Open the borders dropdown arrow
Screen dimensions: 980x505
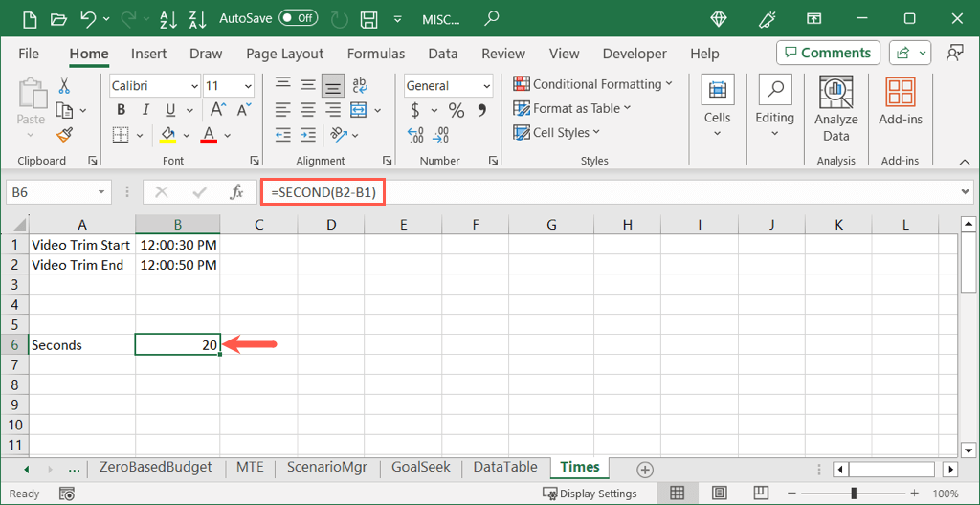pyautogui.click(x=140, y=135)
